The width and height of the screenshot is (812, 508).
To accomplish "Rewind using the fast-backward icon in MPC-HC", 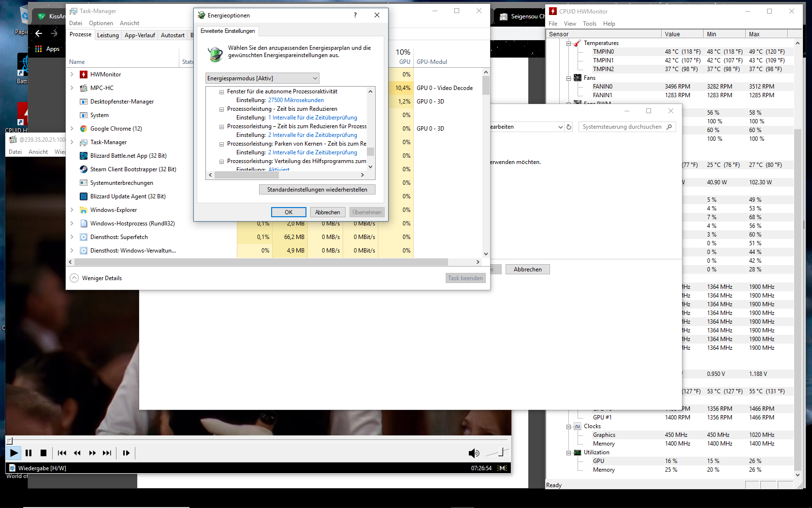I will [x=77, y=453].
